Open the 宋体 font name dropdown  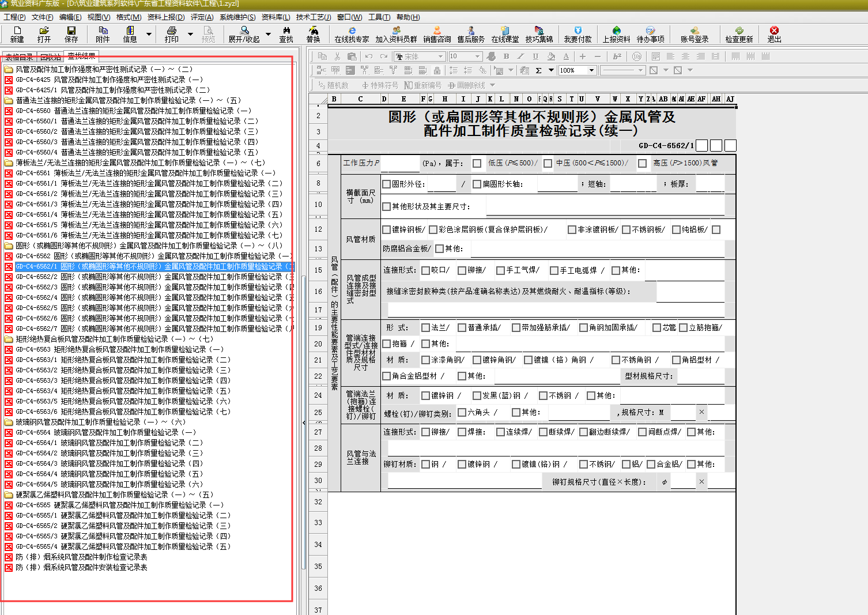[441, 56]
